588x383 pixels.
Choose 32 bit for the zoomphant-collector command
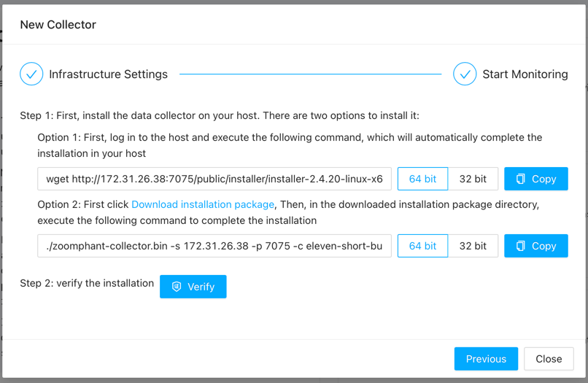(x=473, y=246)
